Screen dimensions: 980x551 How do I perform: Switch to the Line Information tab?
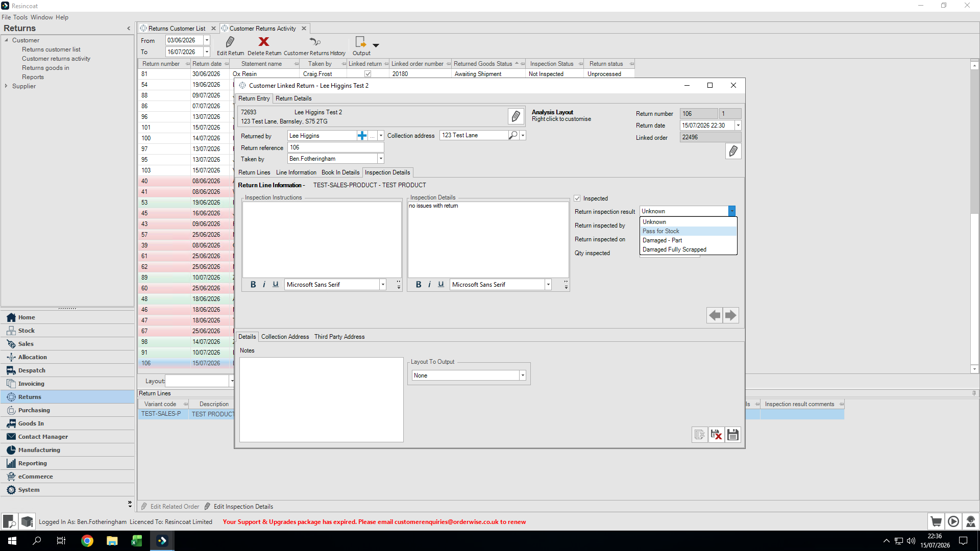(x=296, y=172)
